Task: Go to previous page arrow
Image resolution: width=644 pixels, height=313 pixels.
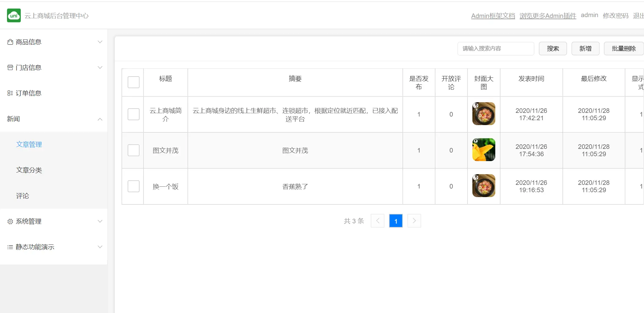Action: click(377, 221)
